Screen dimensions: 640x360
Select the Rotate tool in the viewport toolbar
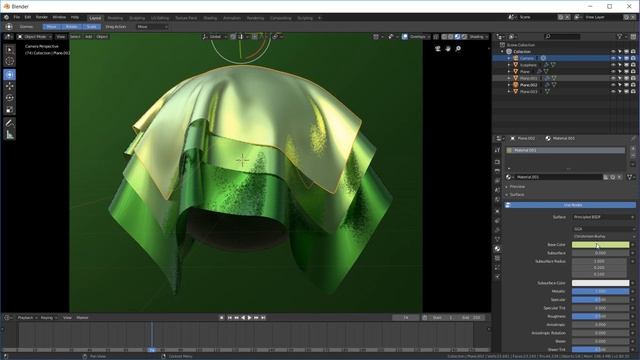(9, 98)
